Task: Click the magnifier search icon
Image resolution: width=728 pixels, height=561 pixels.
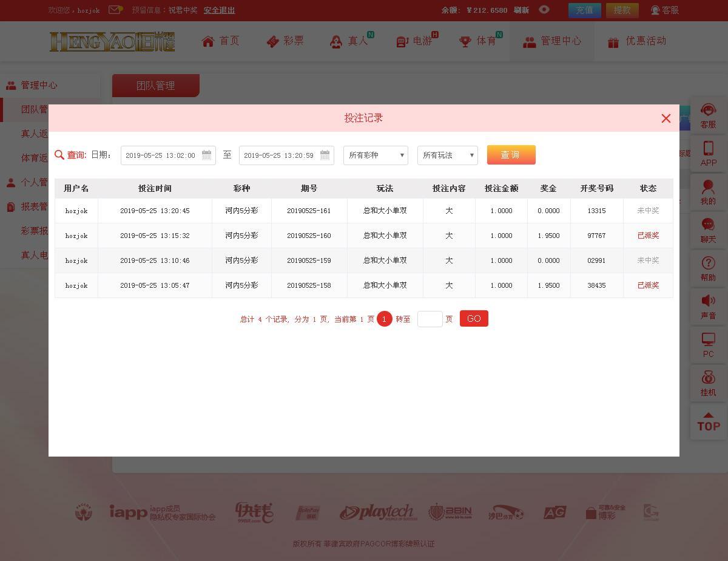Action: (x=59, y=155)
